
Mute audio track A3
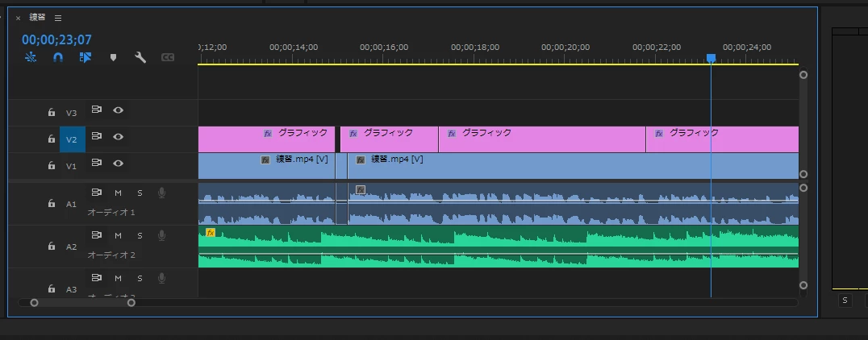118,278
